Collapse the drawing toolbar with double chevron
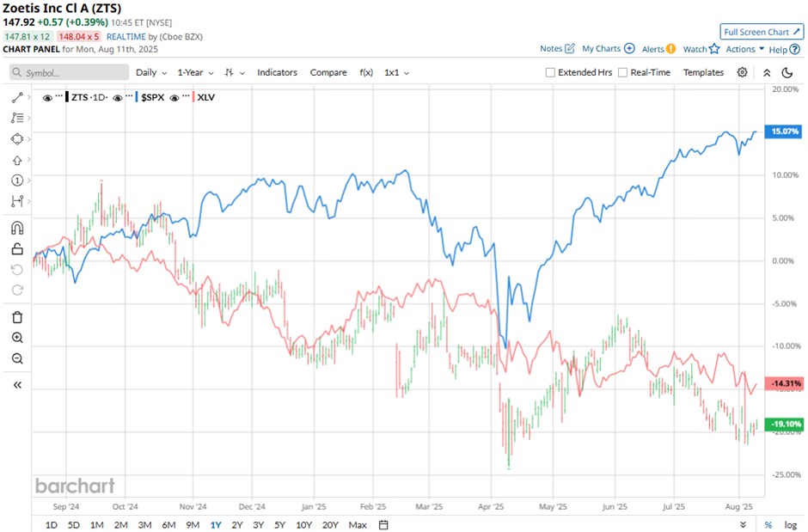 [x=17, y=385]
